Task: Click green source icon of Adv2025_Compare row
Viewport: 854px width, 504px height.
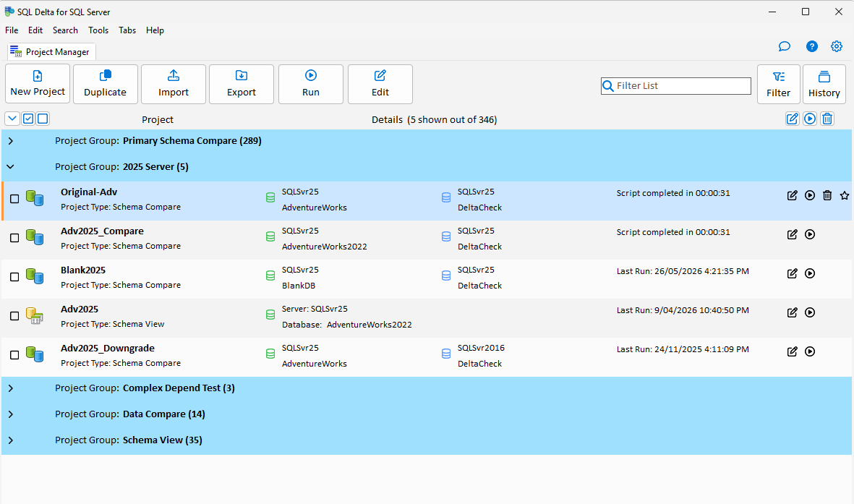Action: point(270,236)
